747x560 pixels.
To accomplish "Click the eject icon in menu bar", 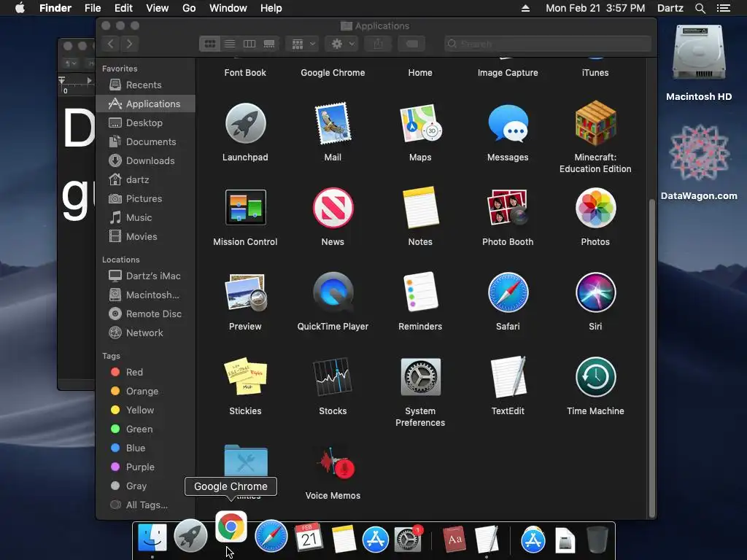I will pos(525,8).
